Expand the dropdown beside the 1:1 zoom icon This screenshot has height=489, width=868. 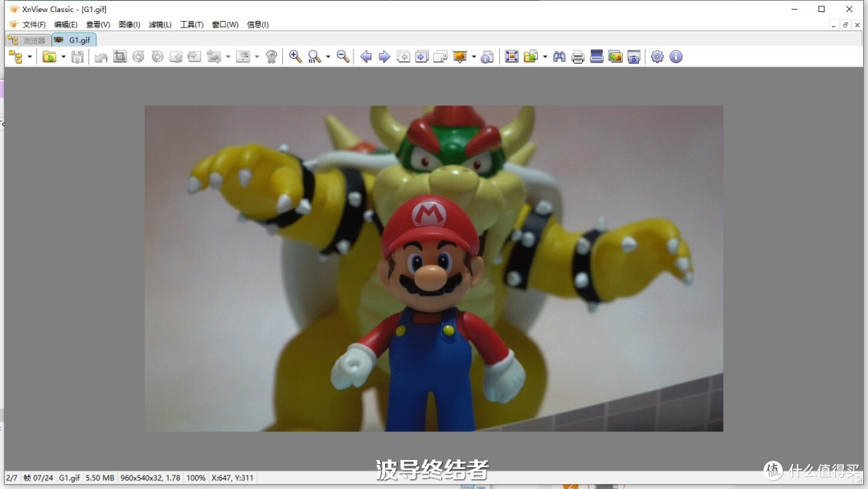coord(328,57)
